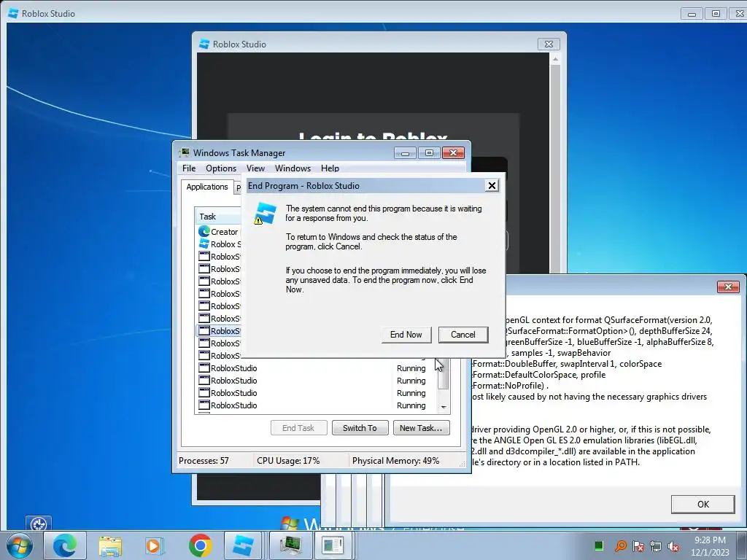Switch to Roblox Studio on the taskbar
The height and width of the screenshot is (560, 747).
(243, 545)
